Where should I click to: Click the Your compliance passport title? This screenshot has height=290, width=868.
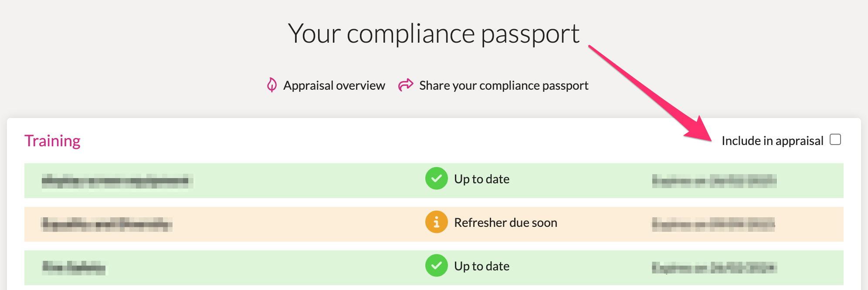pyautogui.click(x=434, y=34)
